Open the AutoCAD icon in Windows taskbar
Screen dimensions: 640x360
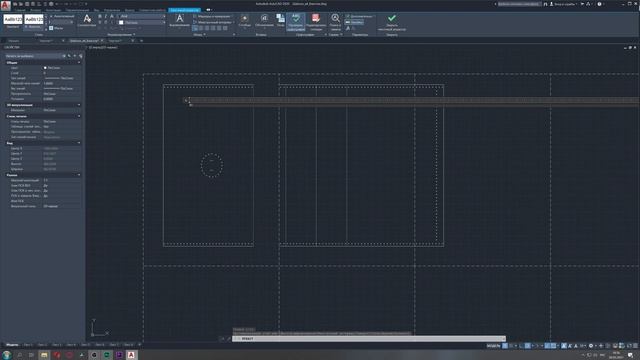point(131,355)
